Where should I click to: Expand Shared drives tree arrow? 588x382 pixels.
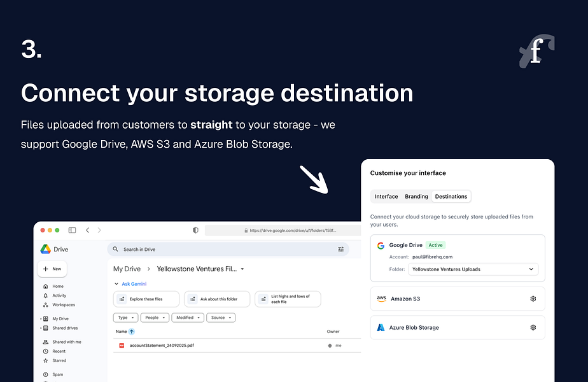pos(41,328)
